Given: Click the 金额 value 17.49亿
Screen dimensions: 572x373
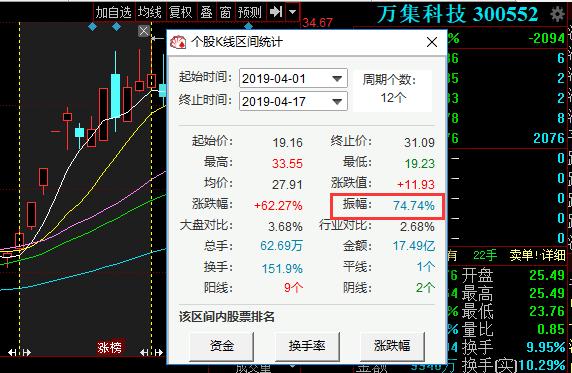Looking at the screenshot, I should (x=414, y=246).
